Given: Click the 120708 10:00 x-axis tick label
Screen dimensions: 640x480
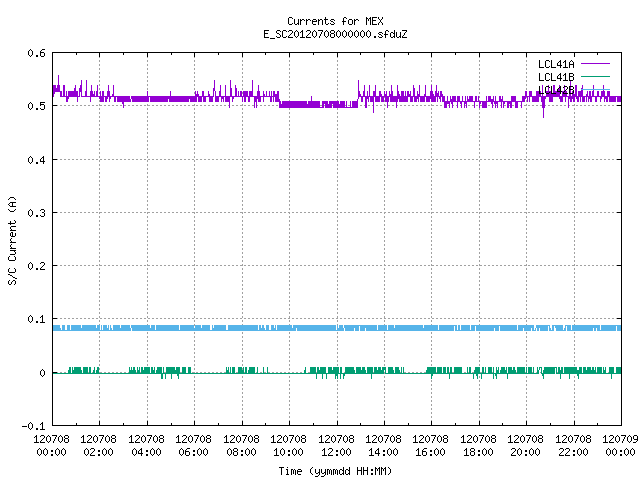Looking at the screenshot, I should tap(289, 446).
